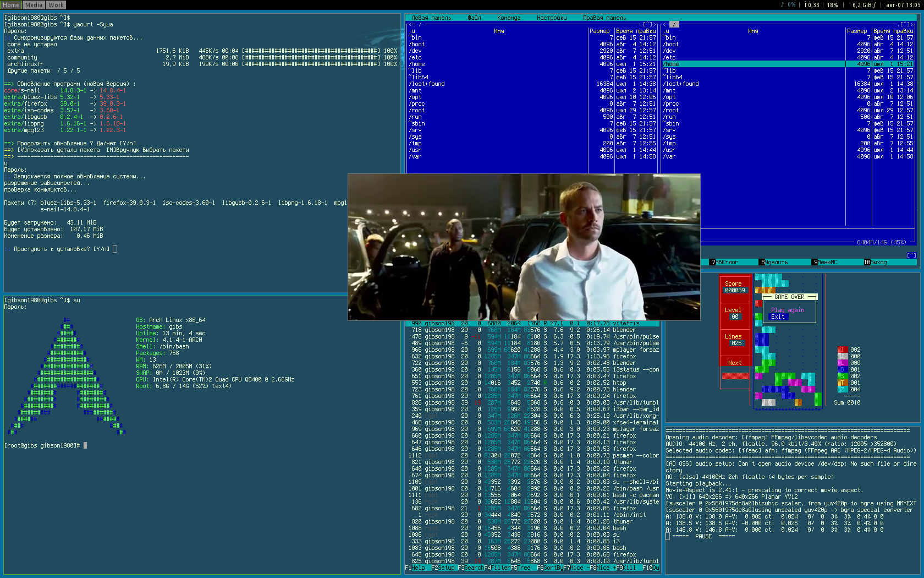Click the Z piece counter swatch in Tetris
Viewport: 924px width, 578px height.
[x=842, y=389]
